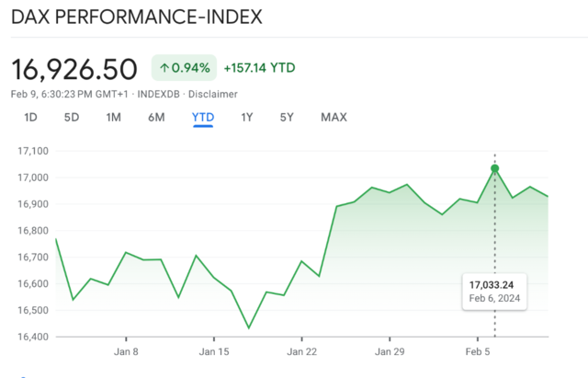The height and width of the screenshot is (378, 588).
Task: Click the INDEXDB exchange label
Action: 159,94
